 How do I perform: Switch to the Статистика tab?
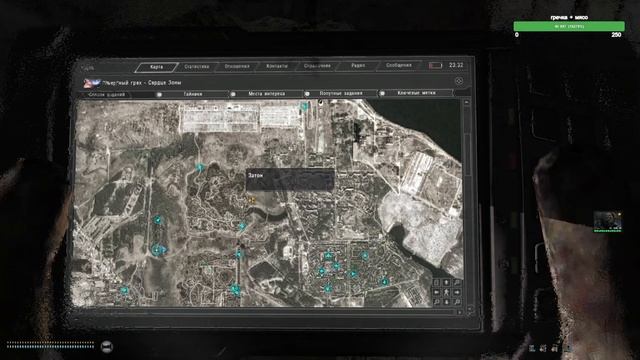click(196, 67)
